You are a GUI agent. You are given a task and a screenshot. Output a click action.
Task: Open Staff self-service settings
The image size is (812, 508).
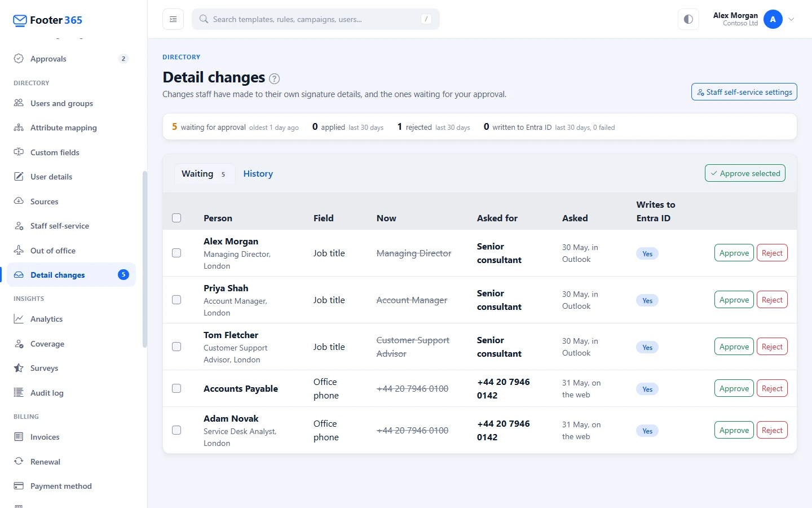pos(744,92)
